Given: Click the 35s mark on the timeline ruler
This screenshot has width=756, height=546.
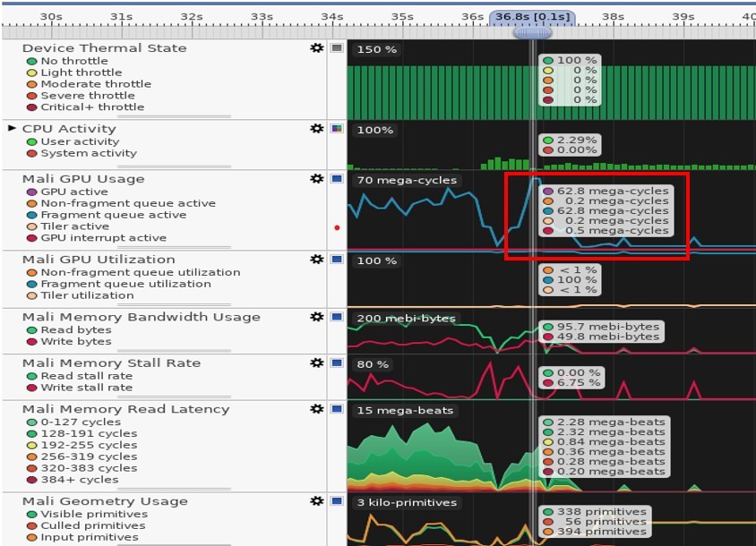Looking at the screenshot, I should [x=402, y=17].
